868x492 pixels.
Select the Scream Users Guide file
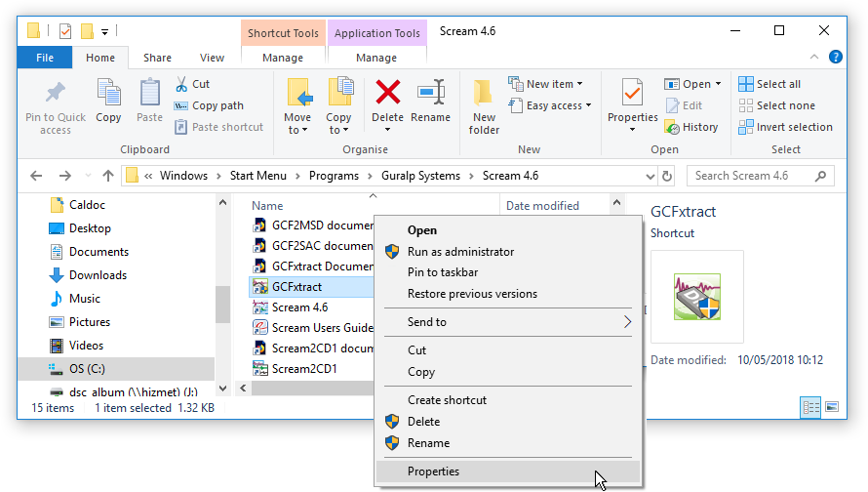coord(313,328)
